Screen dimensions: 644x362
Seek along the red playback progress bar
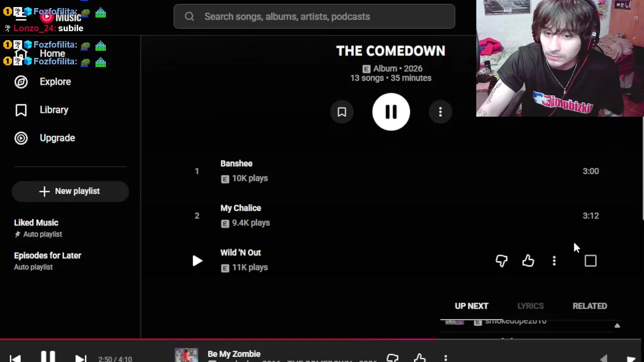(322, 339)
